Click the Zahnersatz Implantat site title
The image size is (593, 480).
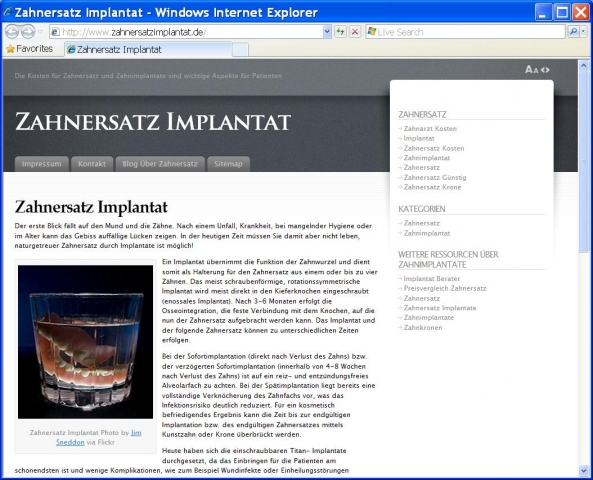point(153,121)
